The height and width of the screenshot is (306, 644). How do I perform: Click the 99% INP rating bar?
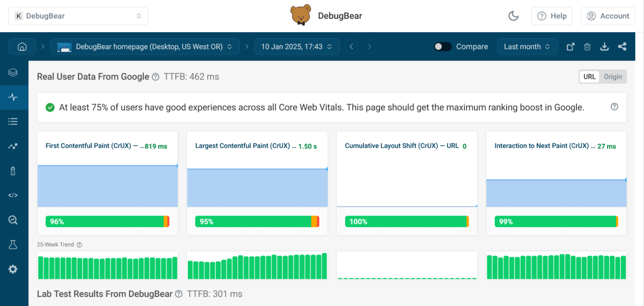tap(557, 221)
